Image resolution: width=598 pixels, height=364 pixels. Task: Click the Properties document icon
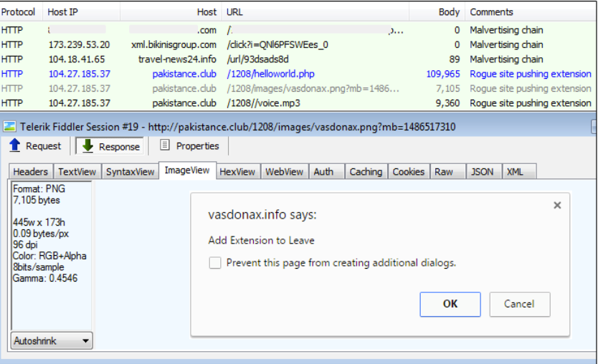tap(164, 145)
